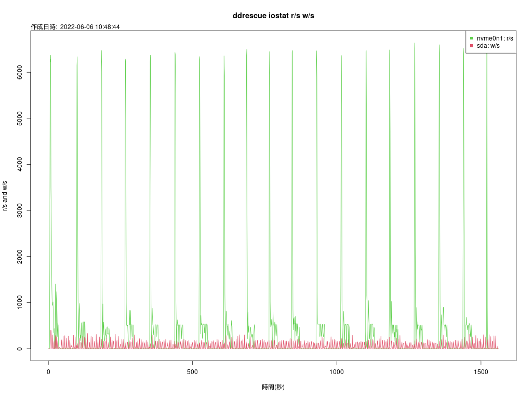532x399 pixels.
Task: Select the 1500 tick on the x-axis
Action: [x=481, y=372]
